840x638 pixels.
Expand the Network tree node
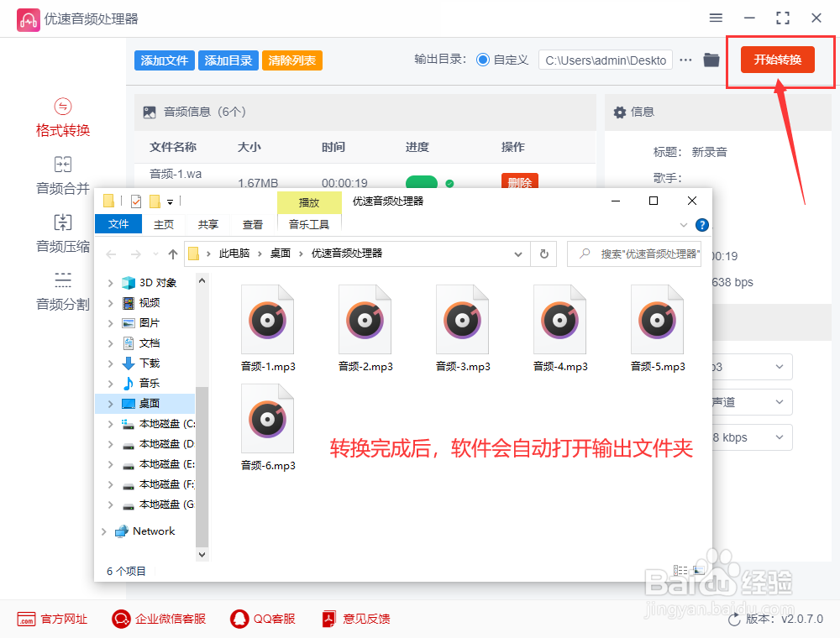click(x=104, y=531)
